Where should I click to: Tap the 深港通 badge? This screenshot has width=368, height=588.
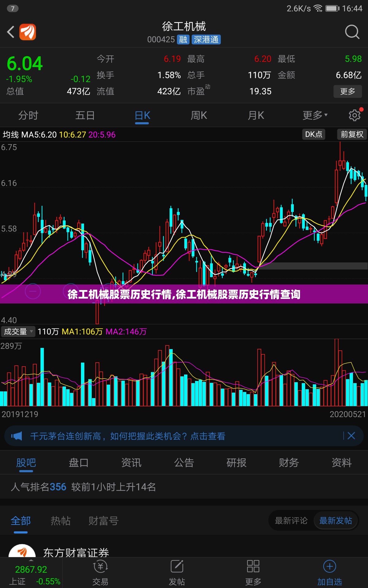(x=206, y=40)
